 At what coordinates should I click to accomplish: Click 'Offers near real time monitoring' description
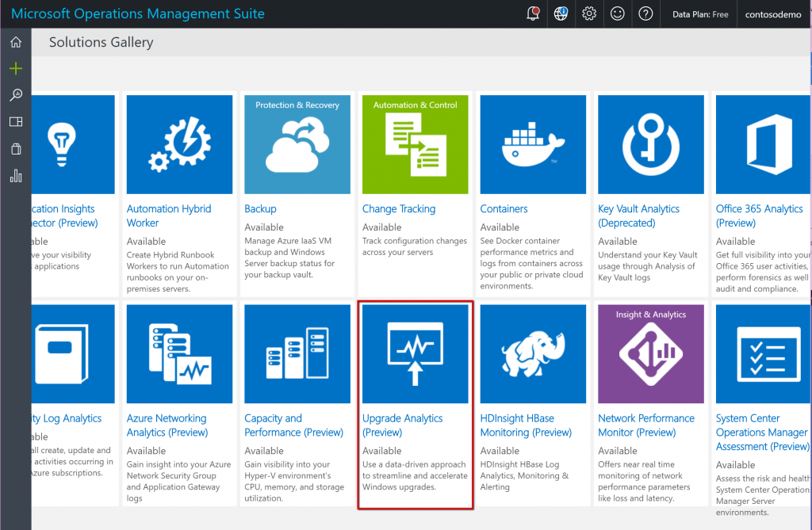644,482
